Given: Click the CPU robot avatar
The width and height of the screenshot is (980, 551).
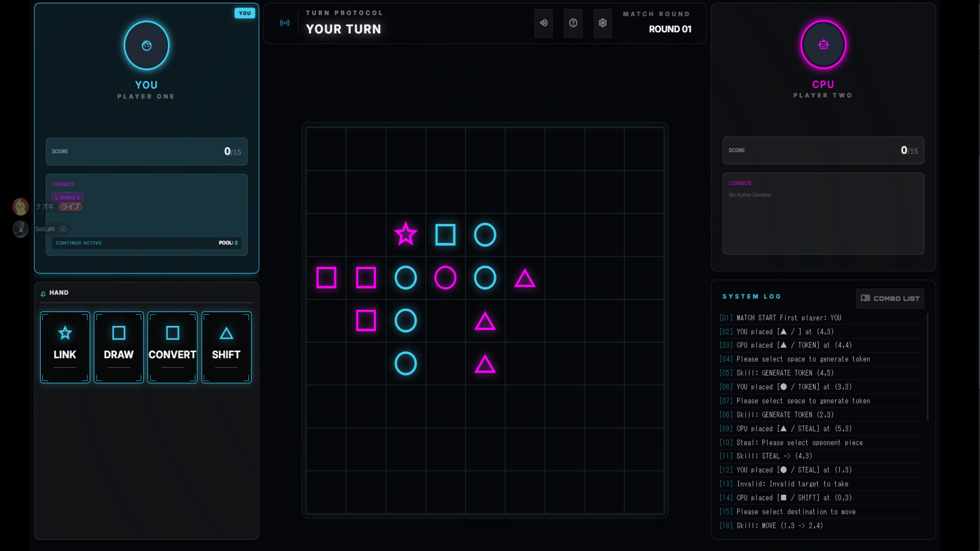Looking at the screenshot, I should click(823, 45).
